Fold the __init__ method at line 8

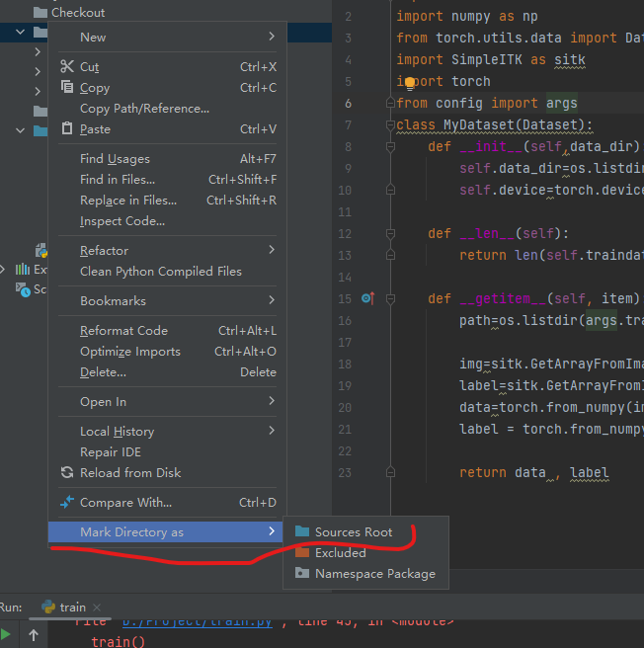390,147
